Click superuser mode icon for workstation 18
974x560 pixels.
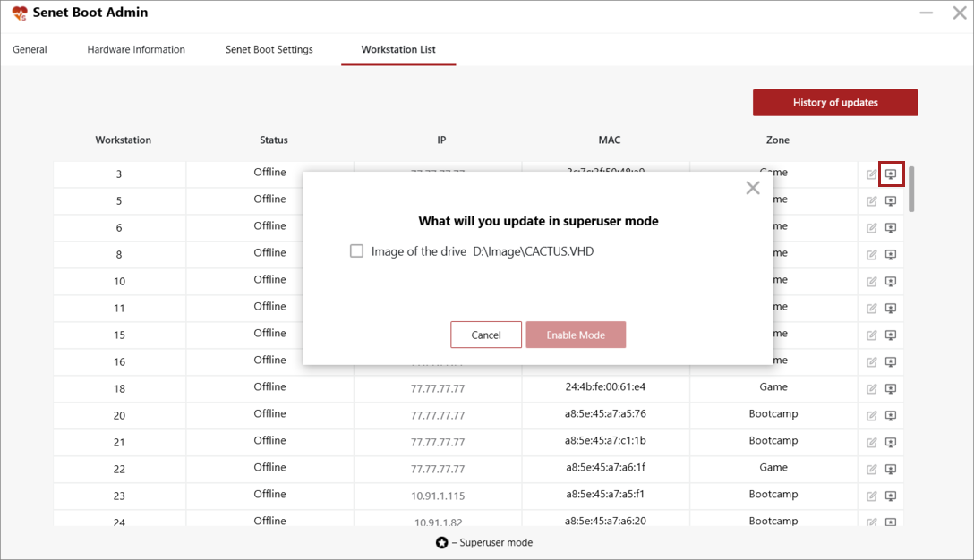point(891,388)
